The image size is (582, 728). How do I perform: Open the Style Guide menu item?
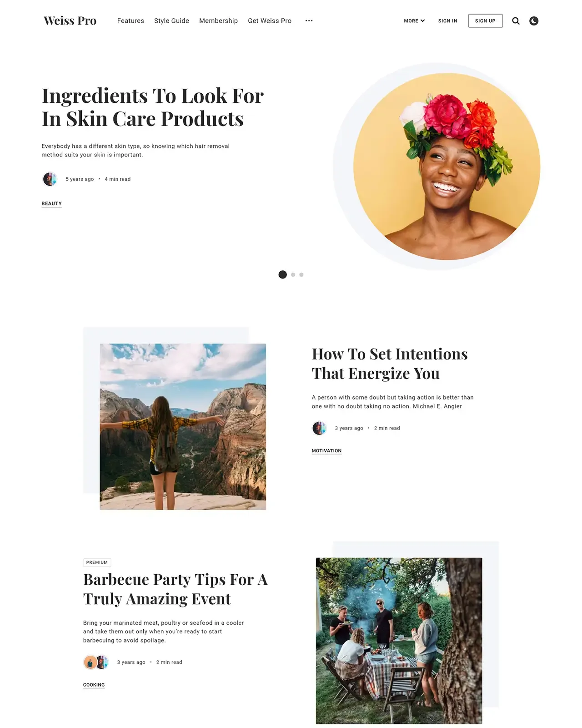tap(171, 21)
